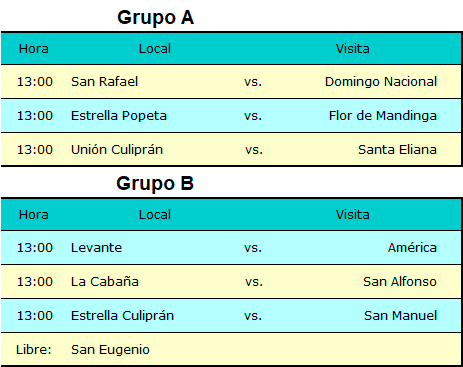Click Domingo Nacional team name
This screenshot has height=367, width=463.
click(x=381, y=82)
